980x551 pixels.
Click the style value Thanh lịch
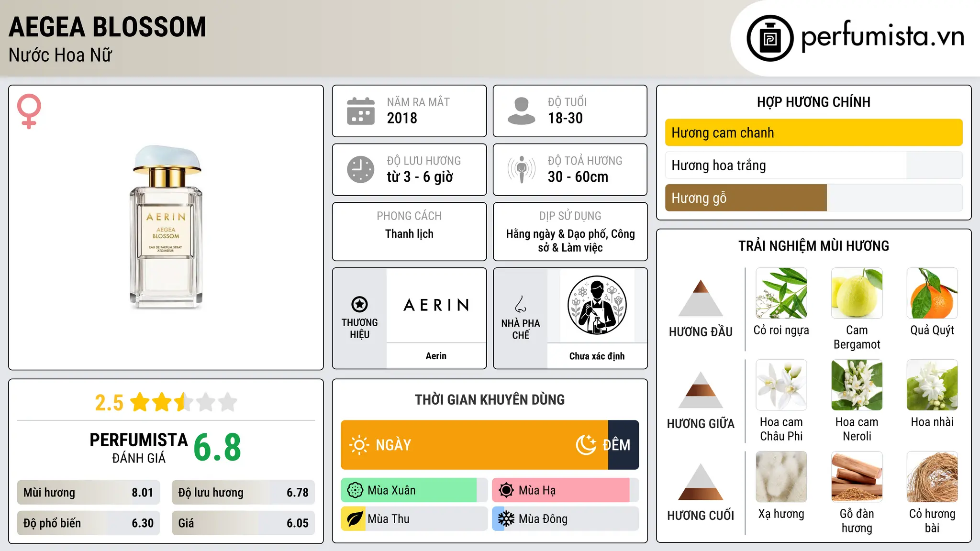click(x=409, y=234)
